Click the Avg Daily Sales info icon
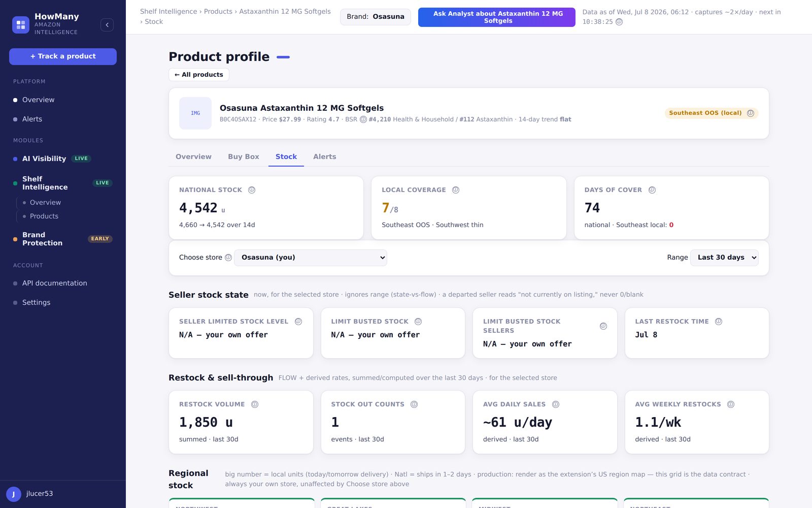The width and height of the screenshot is (812, 508). coord(556,404)
